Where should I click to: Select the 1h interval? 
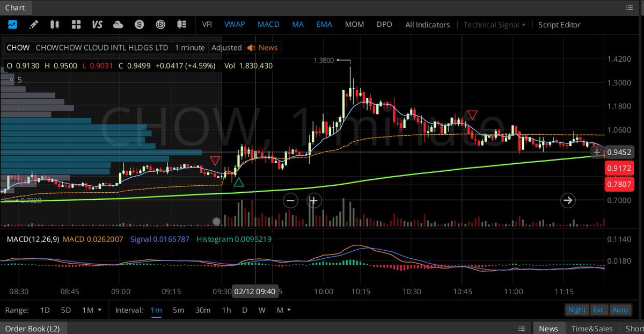click(226, 310)
